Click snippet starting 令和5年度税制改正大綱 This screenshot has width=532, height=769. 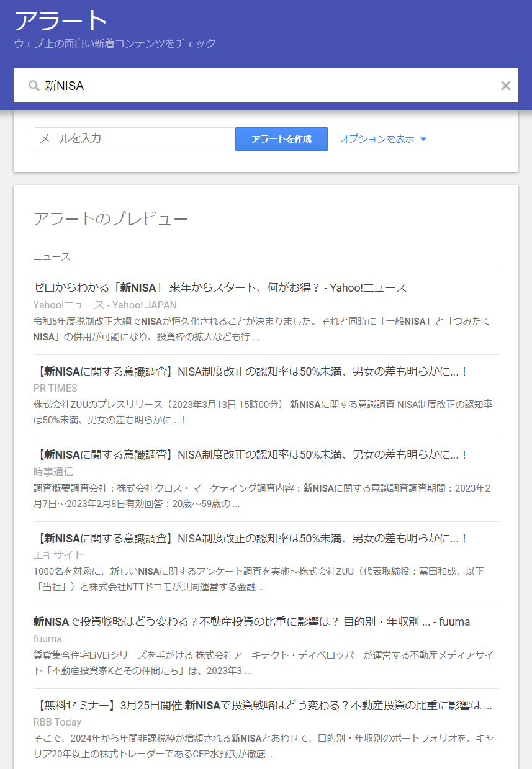(x=262, y=329)
